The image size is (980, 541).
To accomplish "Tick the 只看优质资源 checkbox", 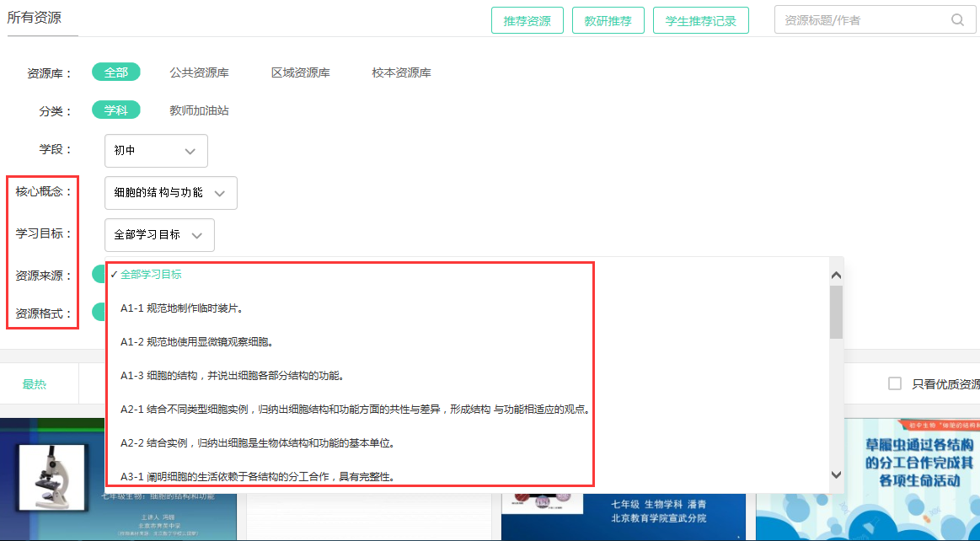I will point(895,384).
